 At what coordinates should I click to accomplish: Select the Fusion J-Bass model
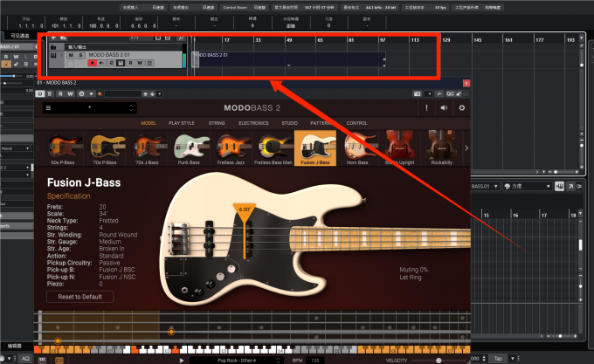pyautogui.click(x=315, y=148)
